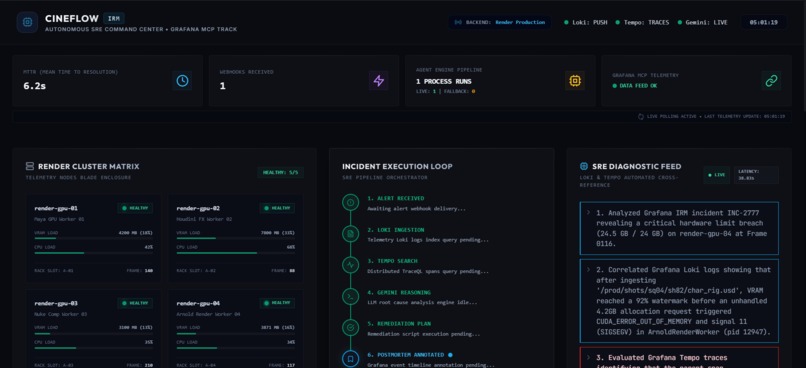Click the Webhooks Received lightning bolt icon

378,81
